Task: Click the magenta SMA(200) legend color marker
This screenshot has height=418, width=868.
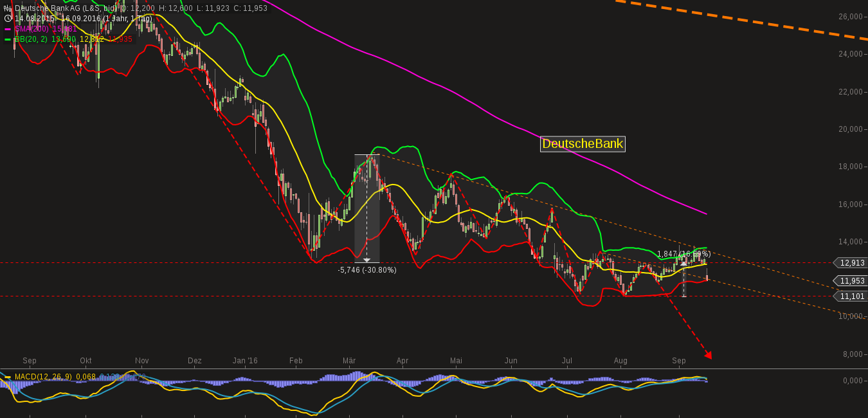Action: coord(8,29)
